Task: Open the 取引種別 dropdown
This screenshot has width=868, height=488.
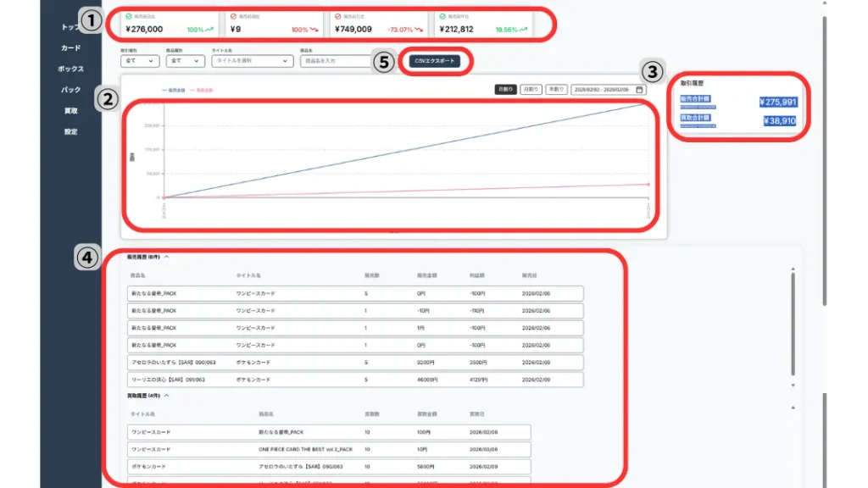Action: (x=140, y=61)
